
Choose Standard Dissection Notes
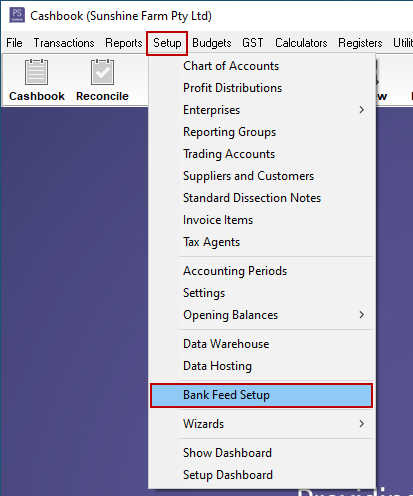(252, 198)
